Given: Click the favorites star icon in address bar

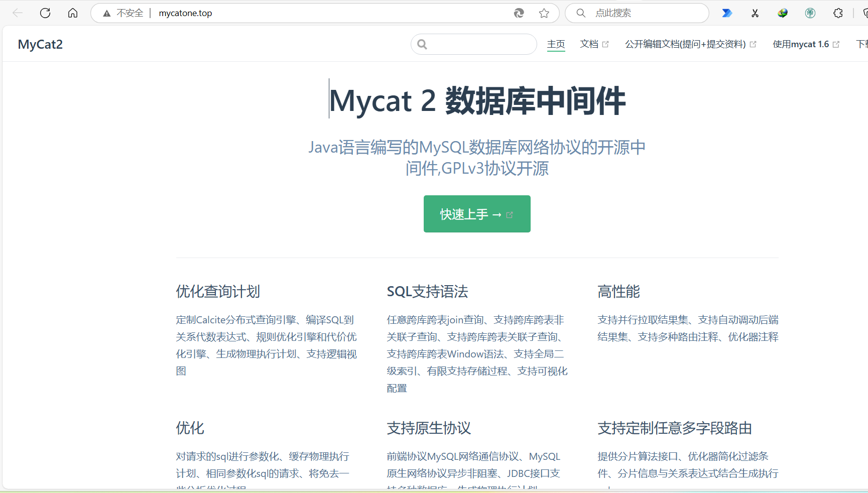Looking at the screenshot, I should [544, 13].
